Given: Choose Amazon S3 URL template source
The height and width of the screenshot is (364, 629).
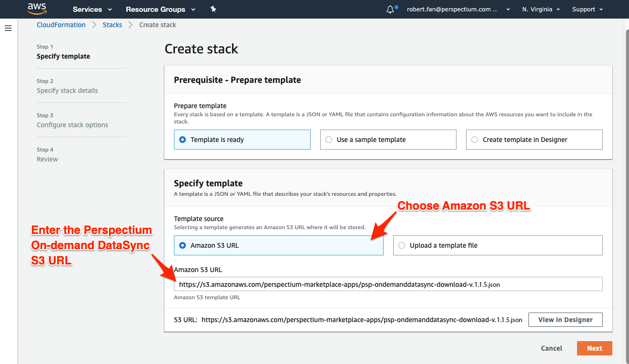Looking at the screenshot, I should (x=278, y=245).
